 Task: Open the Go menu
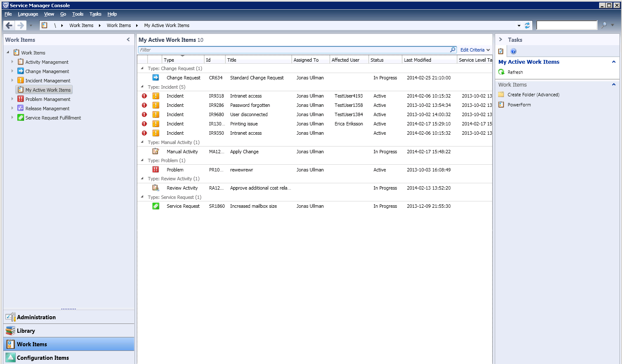pyautogui.click(x=63, y=14)
